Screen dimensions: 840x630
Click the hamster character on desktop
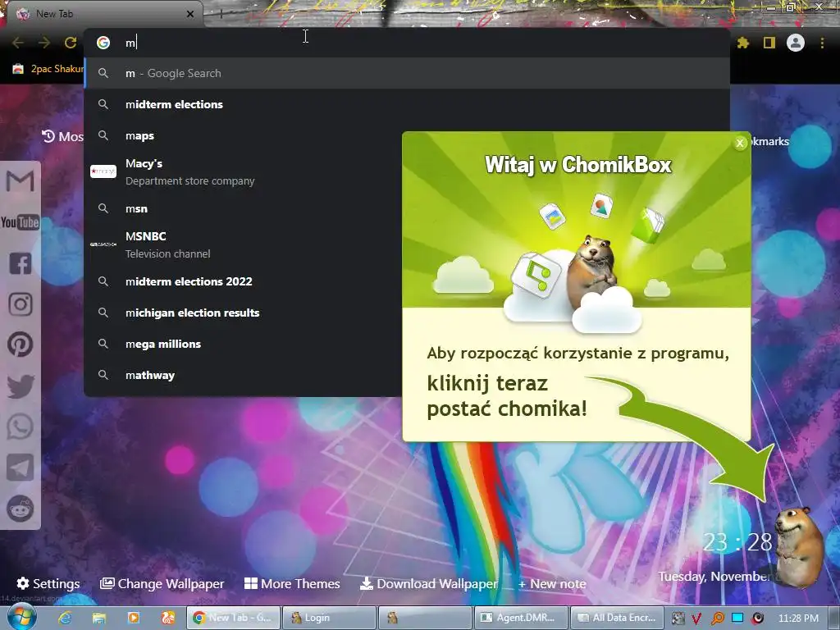[800, 546]
